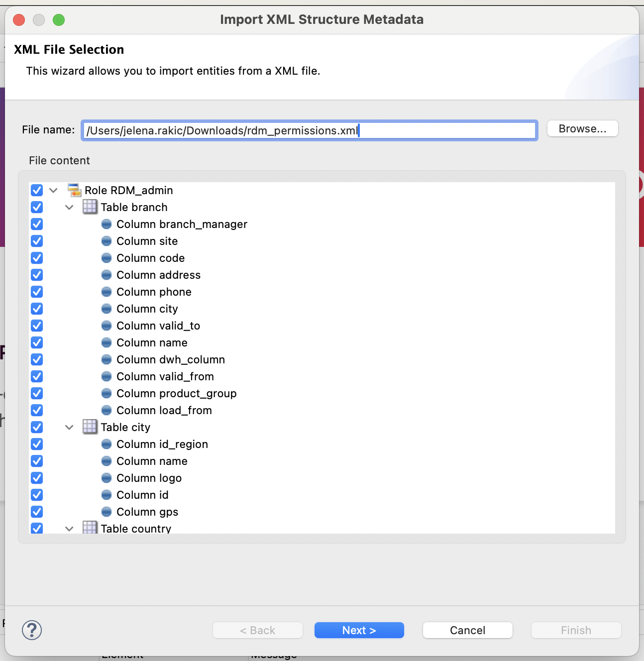
Task: Expand the Table country node
Action: tap(69, 528)
